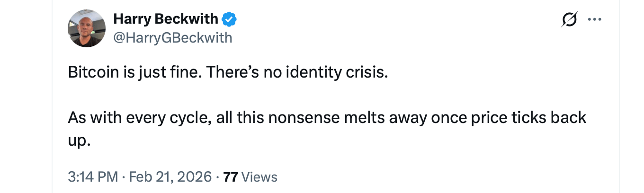Click the word "cycle," in the tweet
The image size is (644, 193).
click(x=191, y=117)
